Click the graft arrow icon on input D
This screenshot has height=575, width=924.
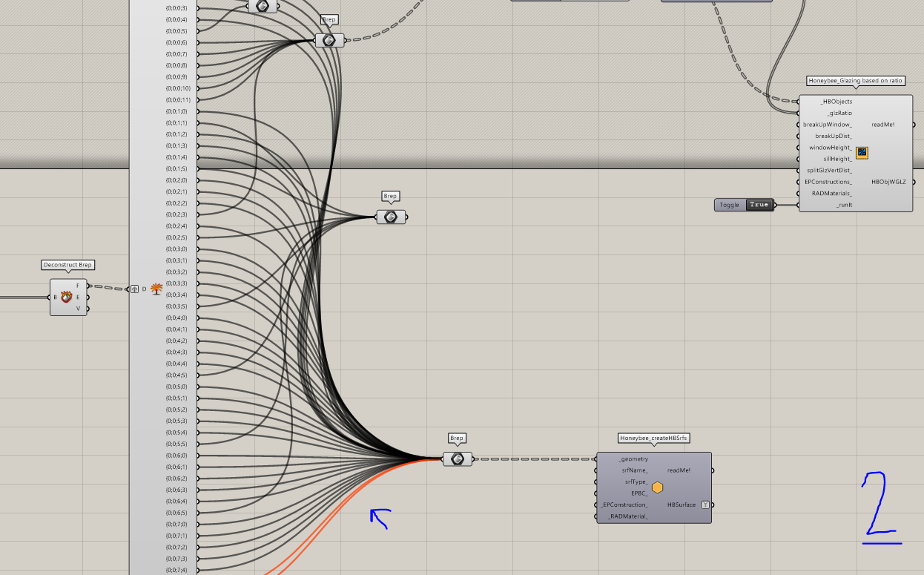[x=134, y=289]
